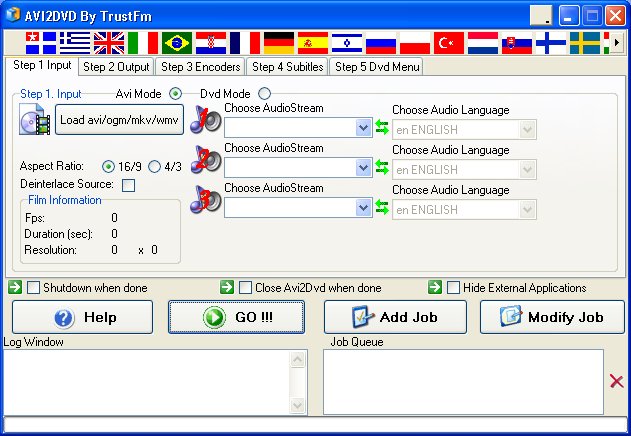This screenshot has width=631, height=436.
Task: Tick the Shutdown when done checkbox
Action: pos(34,288)
